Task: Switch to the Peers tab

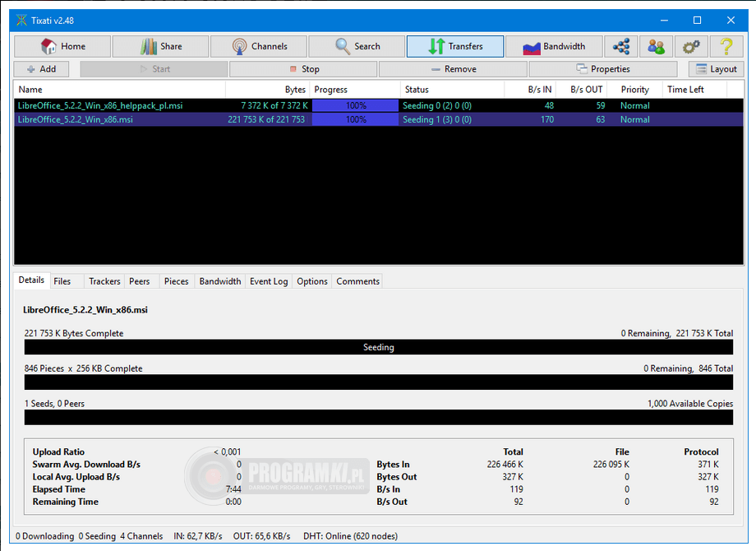Action: point(140,281)
